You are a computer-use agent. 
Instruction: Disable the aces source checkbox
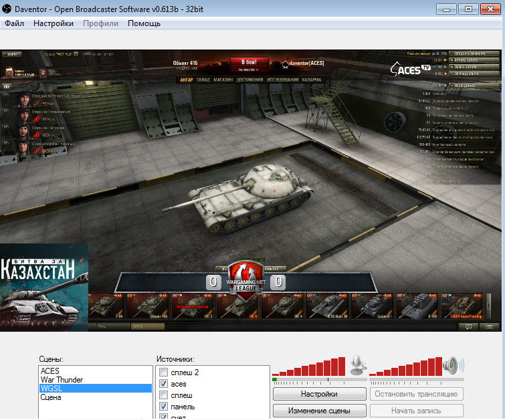click(164, 384)
